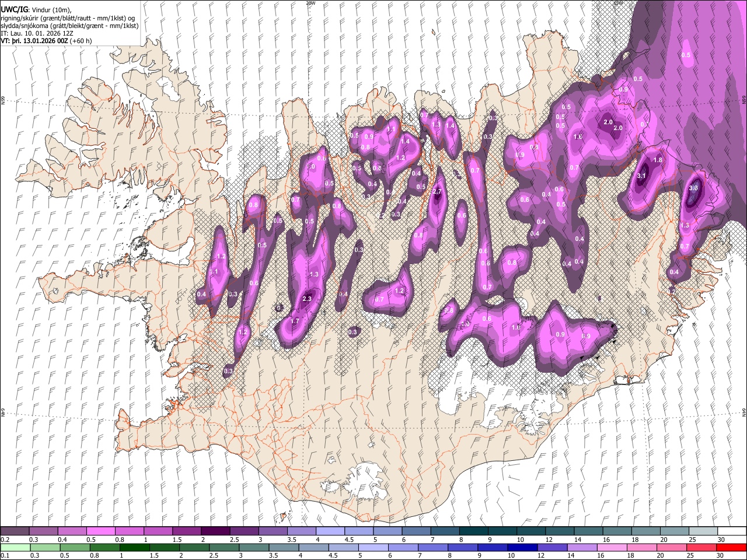Click the 1.7 snowfall value on the map

pos(295,321)
